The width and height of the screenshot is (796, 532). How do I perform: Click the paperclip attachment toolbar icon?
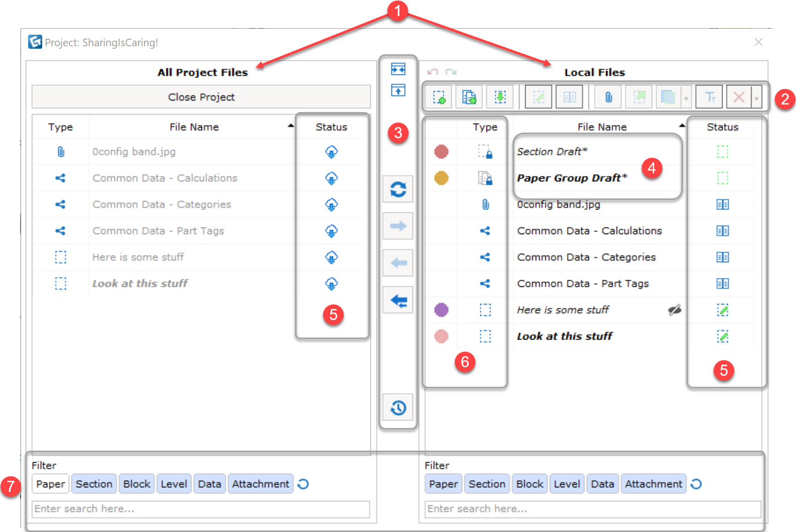click(x=608, y=97)
